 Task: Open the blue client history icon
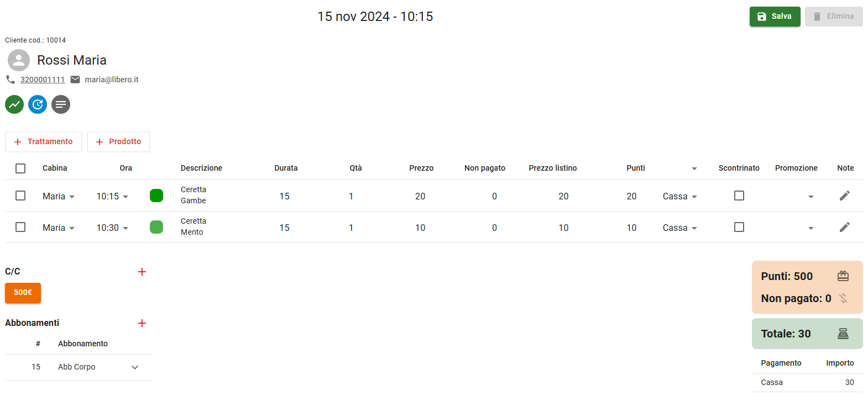coord(38,104)
